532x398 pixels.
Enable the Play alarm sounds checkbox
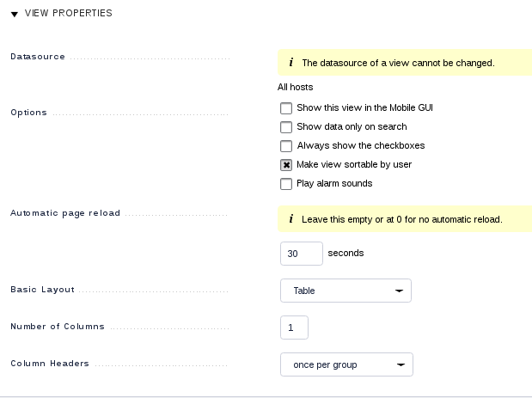(286, 184)
